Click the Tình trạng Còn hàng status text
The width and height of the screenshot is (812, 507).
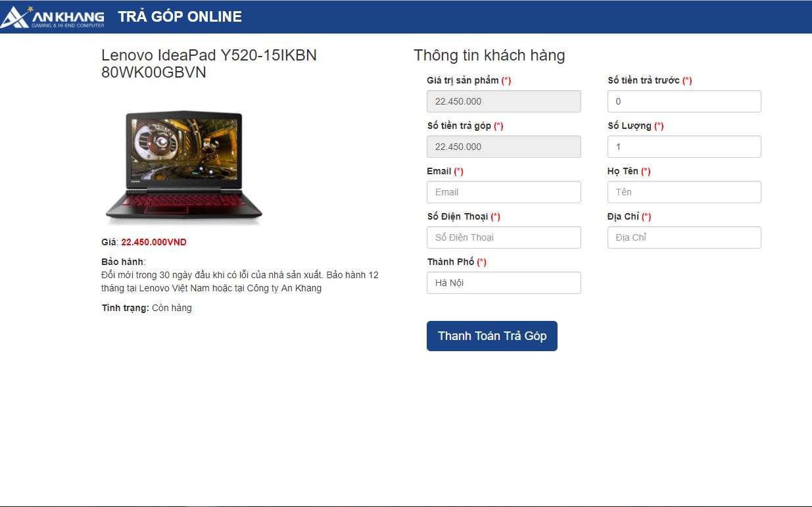(147, 308)
